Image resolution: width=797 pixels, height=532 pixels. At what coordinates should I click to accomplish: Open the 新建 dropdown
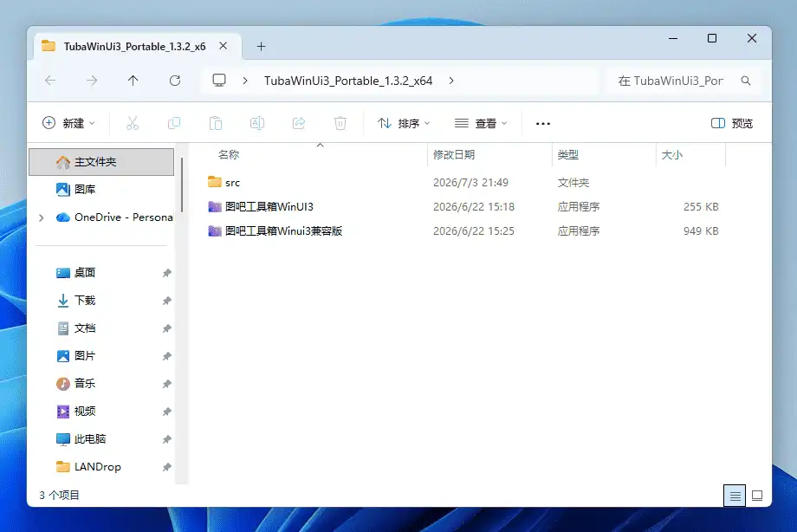68,123
